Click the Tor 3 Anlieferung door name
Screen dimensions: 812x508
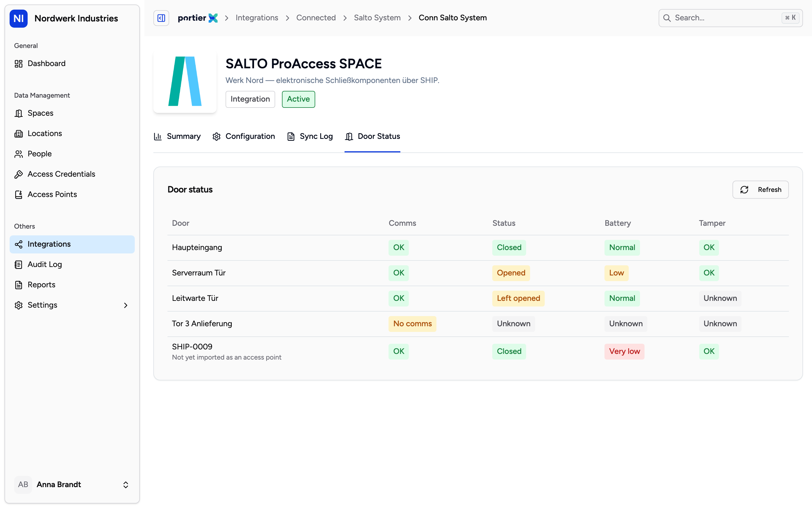[x=202, y=324]
